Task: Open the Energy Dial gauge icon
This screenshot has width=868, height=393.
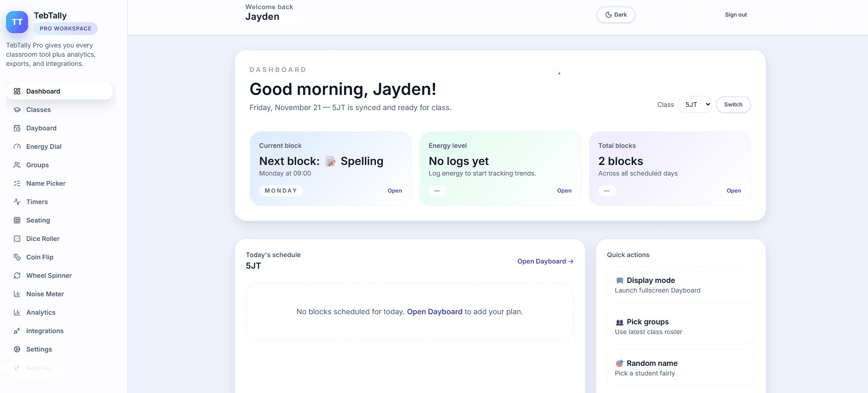Action: (x=17, y=147)
